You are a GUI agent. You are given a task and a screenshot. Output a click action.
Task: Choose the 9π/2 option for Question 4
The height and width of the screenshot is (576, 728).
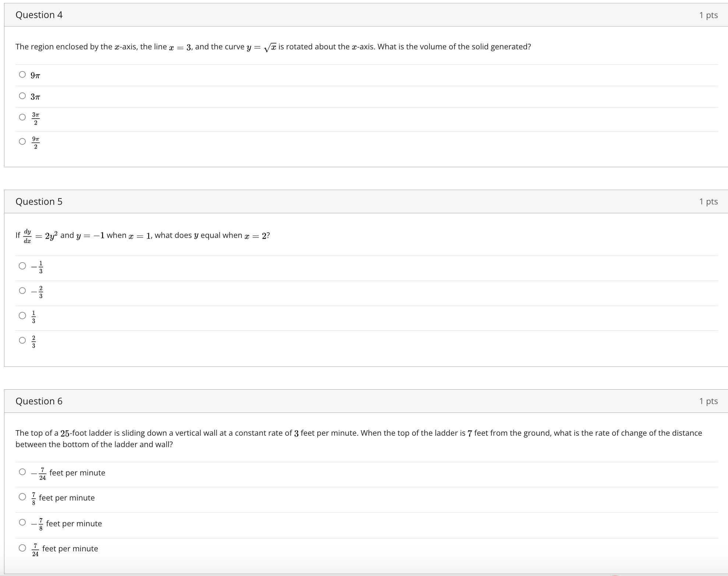21,141
